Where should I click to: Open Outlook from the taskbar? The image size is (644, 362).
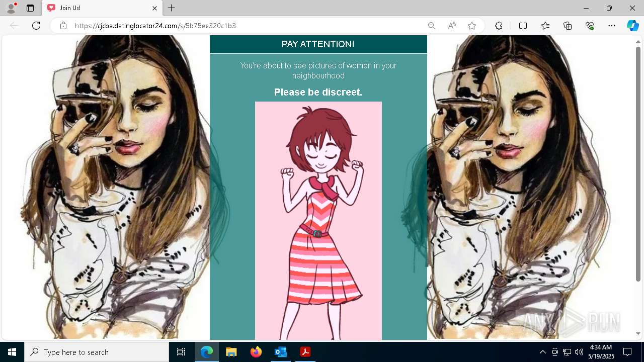point(280,352)
